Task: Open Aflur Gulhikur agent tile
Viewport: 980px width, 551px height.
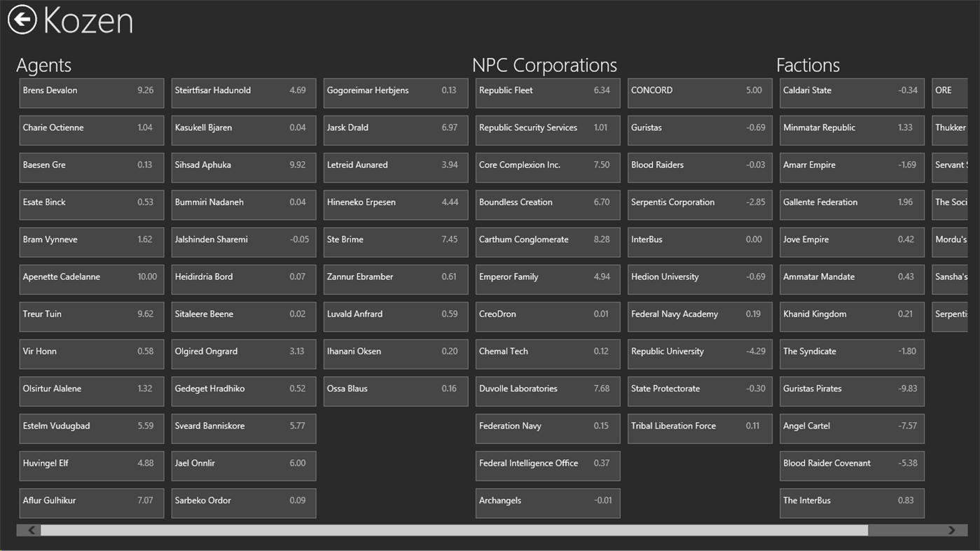Action: coord(92,503)
